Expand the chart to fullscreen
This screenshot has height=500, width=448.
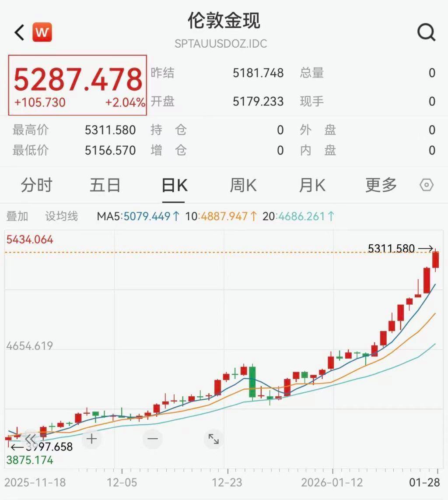coord(213,439)
